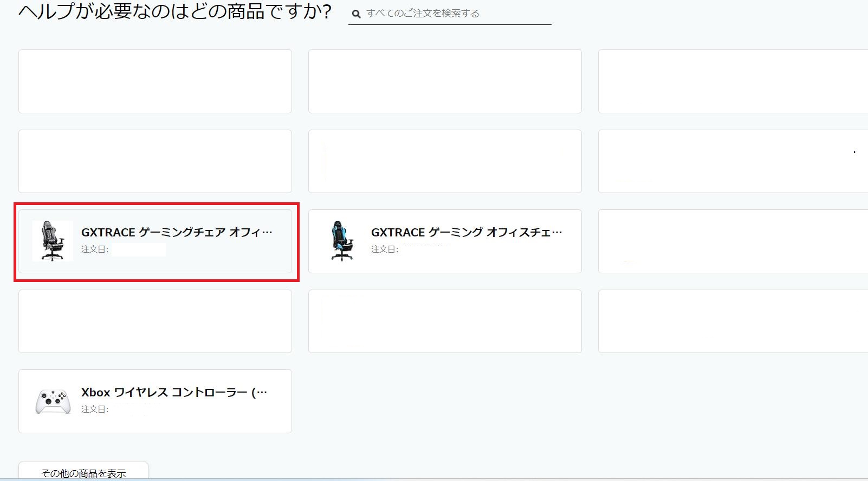The height and width of the screenshot is (481, 868).
Task: Select the first blank card below the heading
Action: click(155, 81)
